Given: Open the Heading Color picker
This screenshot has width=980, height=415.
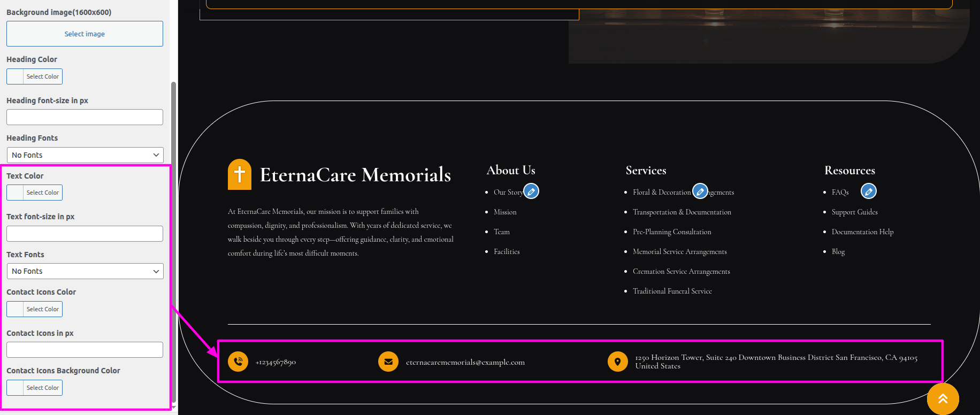Looking at the screenshot, I should 35,76.
